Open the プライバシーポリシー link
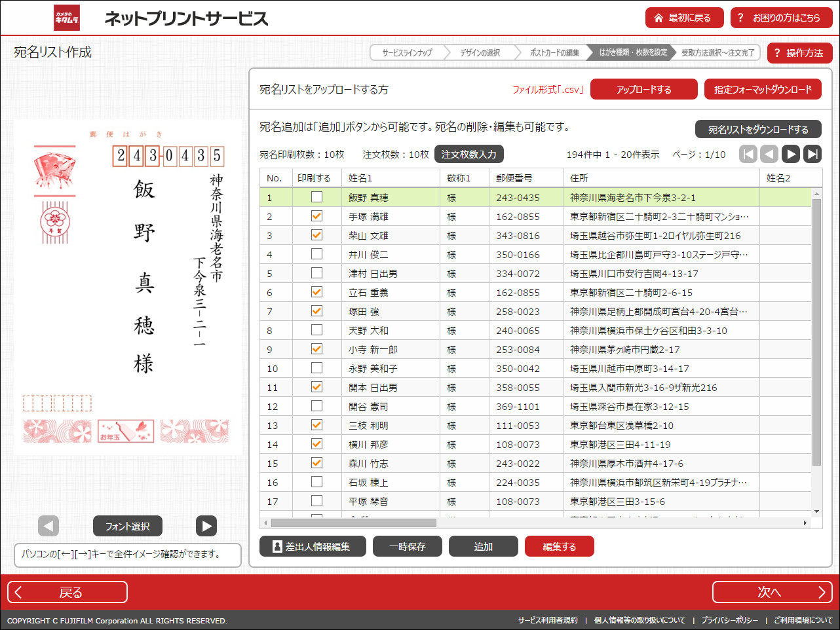This screenshot has height=630, width=840. click(x=729, y=619)
